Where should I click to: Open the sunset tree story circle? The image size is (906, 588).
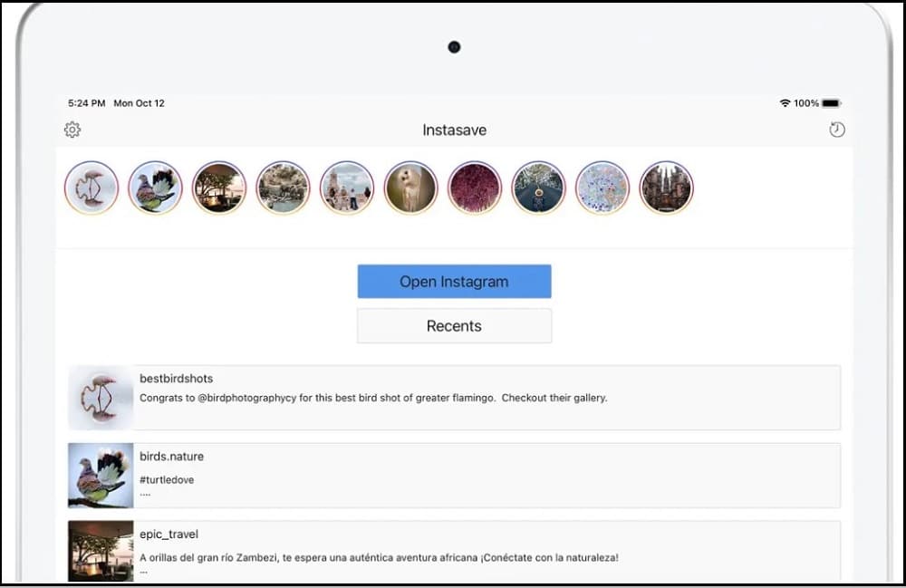pyautogui.click(x=219, y=188)
